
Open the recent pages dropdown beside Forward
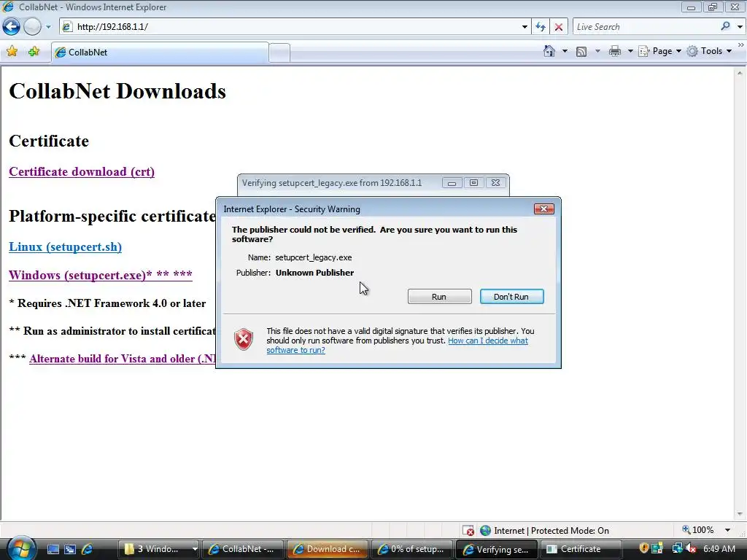point(48,27)
